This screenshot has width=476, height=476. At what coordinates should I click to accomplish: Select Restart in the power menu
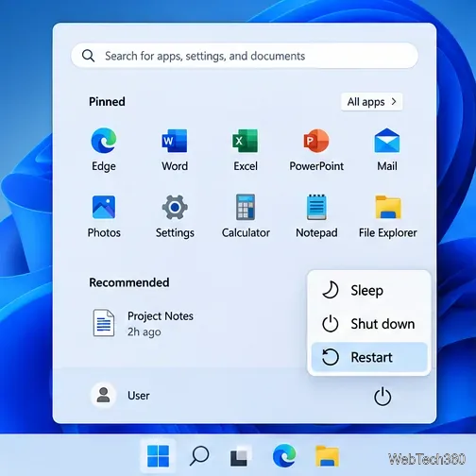369,357
